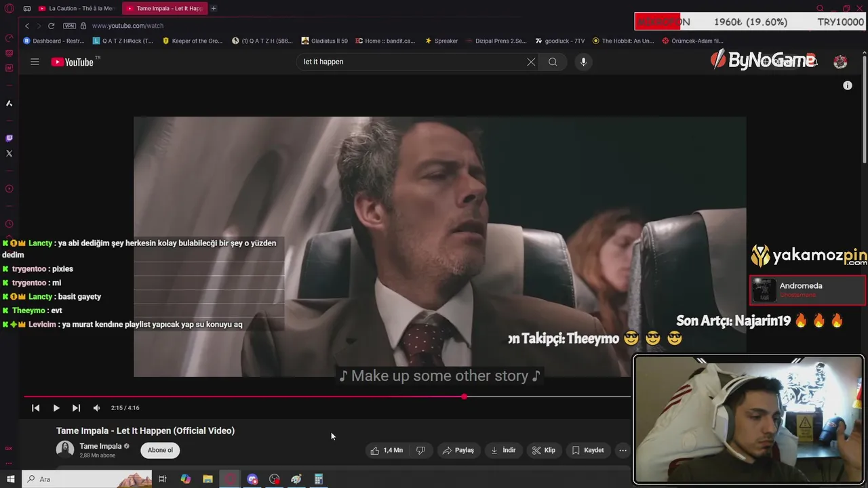Open the Gladiatus II 59 bookmark
The height and width of the screenshot is (488, 868).
(324, 41)
